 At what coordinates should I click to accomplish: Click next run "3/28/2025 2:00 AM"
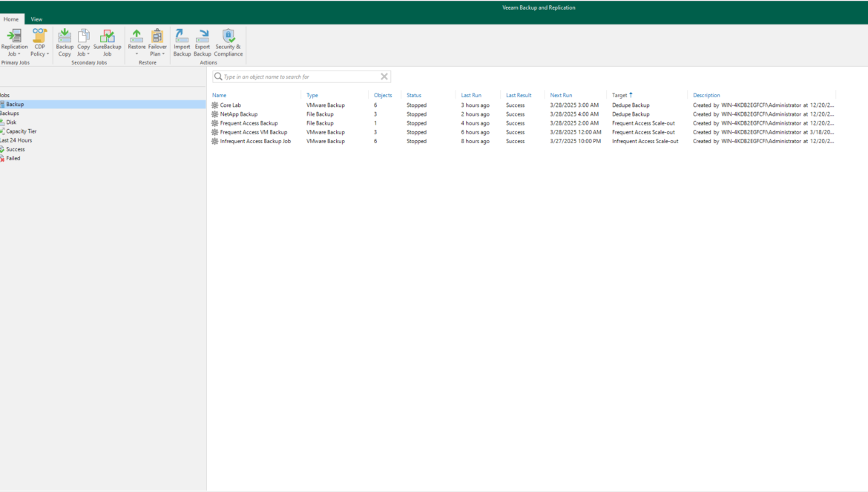click(574, 123)
